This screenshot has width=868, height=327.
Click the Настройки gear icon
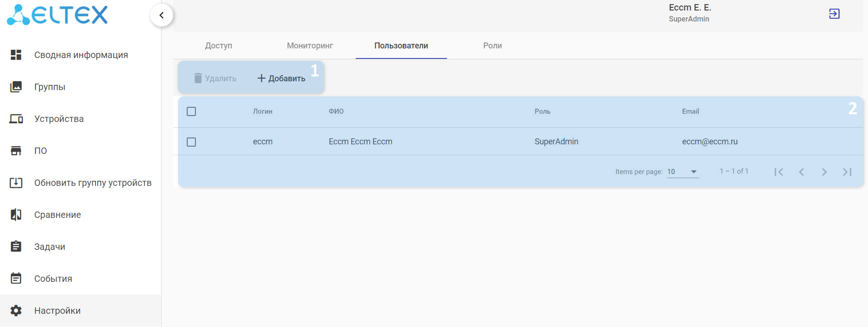pyautogui.click(x=16, y=311)
